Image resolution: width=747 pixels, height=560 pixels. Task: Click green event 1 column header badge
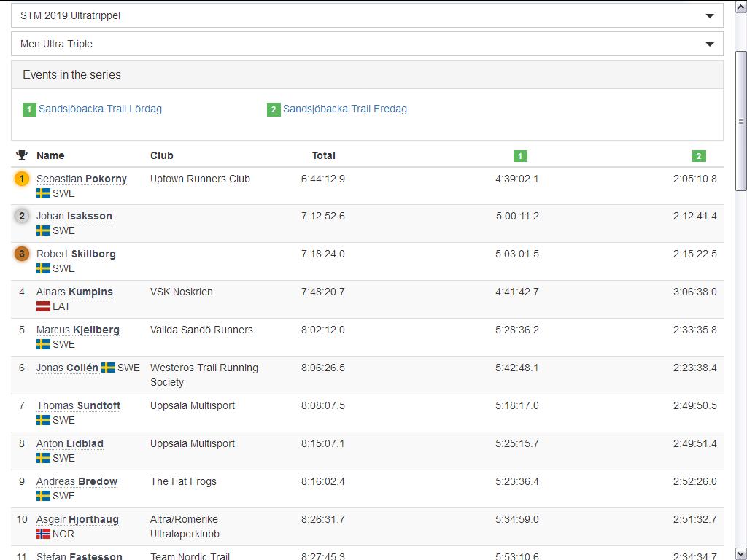pos(520,155)
